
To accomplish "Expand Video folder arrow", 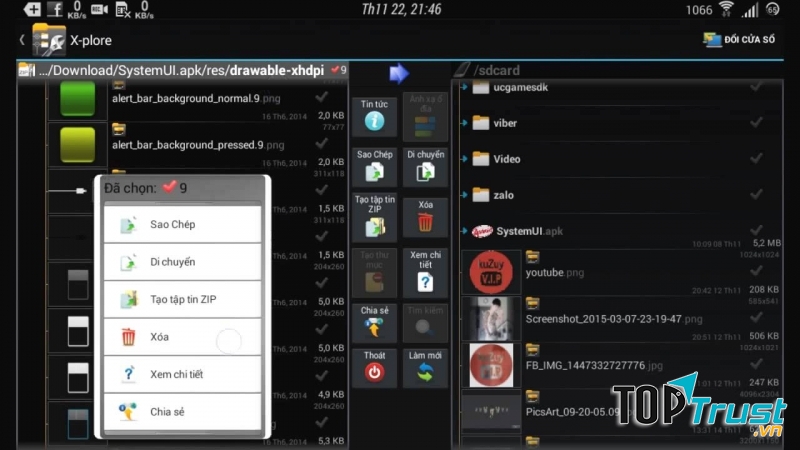I will pos(464,159).
